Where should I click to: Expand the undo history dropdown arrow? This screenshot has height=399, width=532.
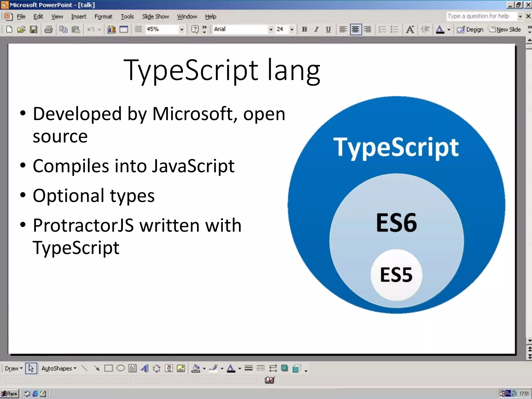99,30
